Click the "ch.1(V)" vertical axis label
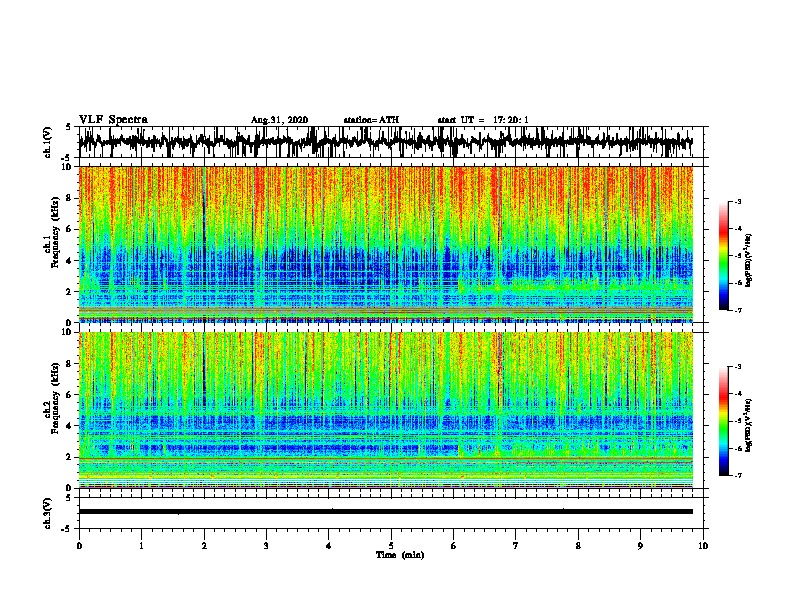This screenshot has height=612, width=792. pos(48,142)
